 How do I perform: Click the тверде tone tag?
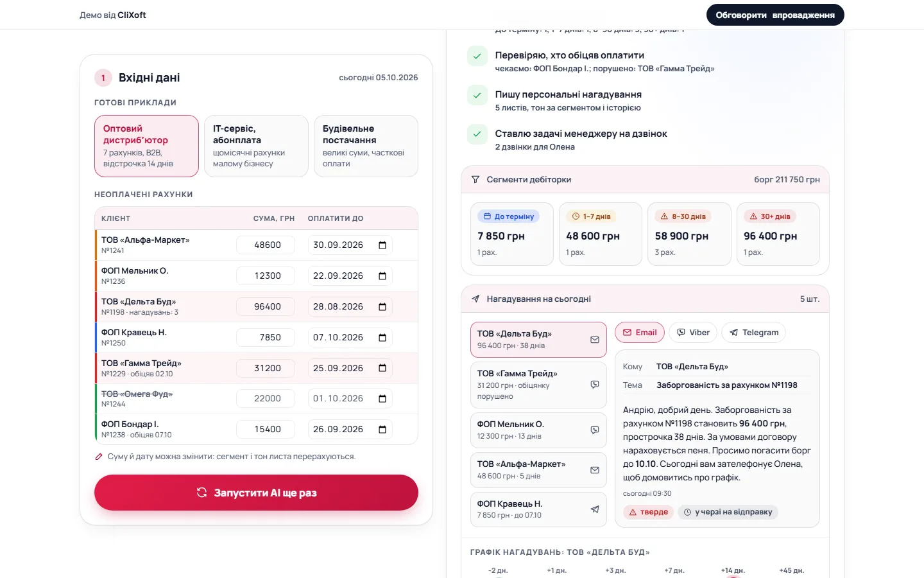(x=648, y=512)
